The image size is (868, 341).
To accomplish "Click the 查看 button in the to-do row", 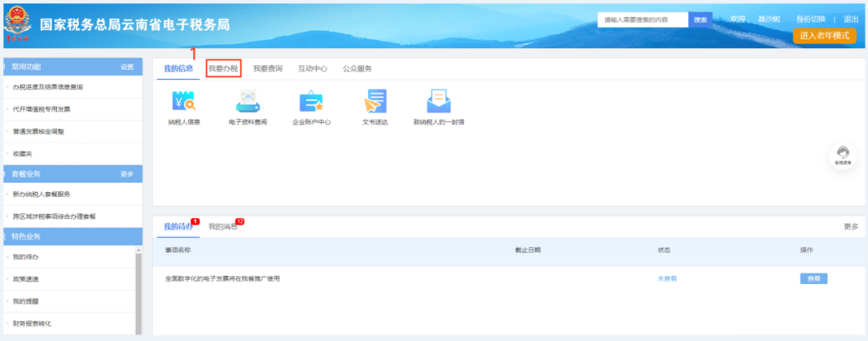I will coord(813,278).
